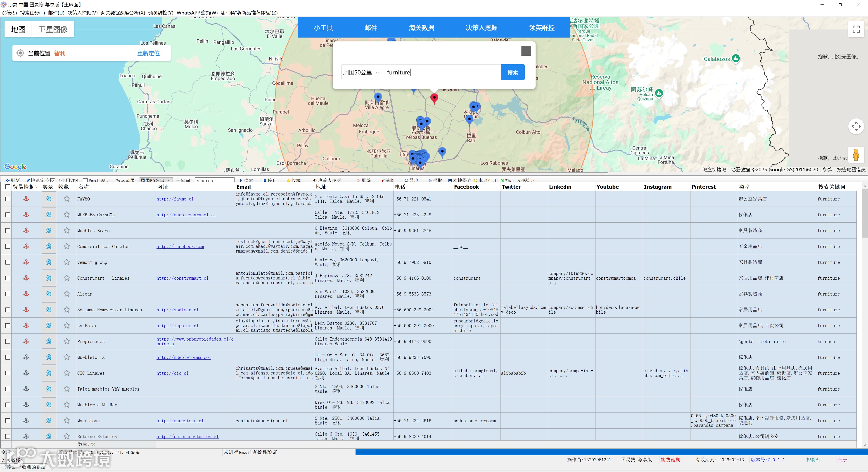The image size is (868, 472).
Task: Click the 贸易情报 column filter arrow
Action: coord(37,187)
